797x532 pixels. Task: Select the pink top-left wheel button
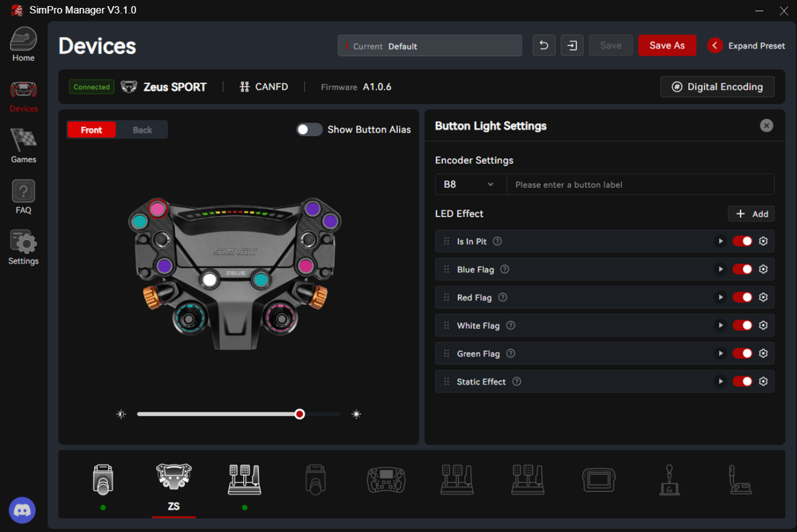coord(157,209)
